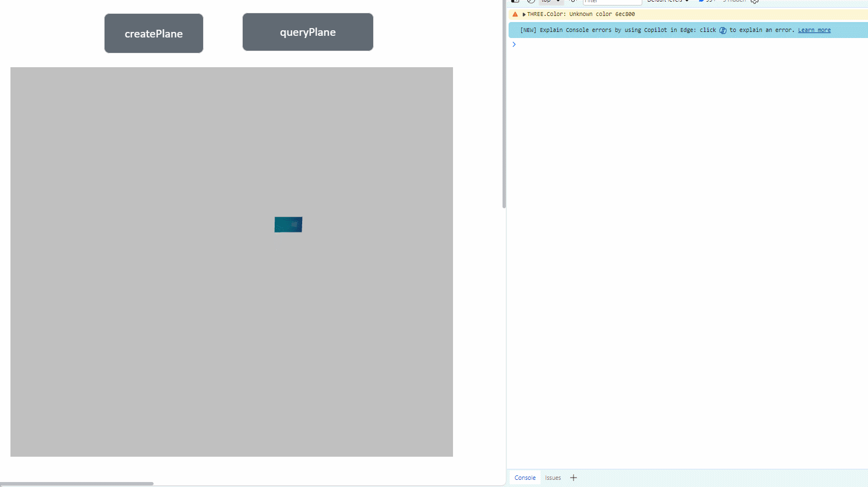Click the page's vertical scrollbar
The width and height of the screenshot is (868, 487).
click(504, 110)
